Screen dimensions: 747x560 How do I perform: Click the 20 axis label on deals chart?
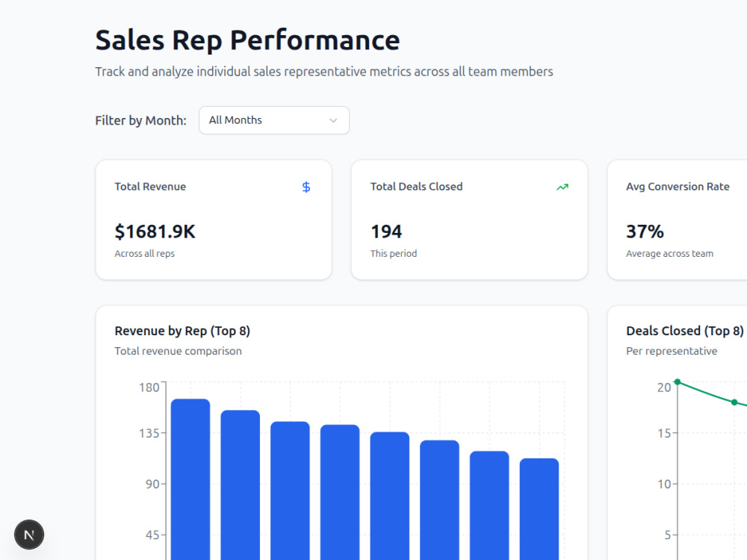coord(664,388)
